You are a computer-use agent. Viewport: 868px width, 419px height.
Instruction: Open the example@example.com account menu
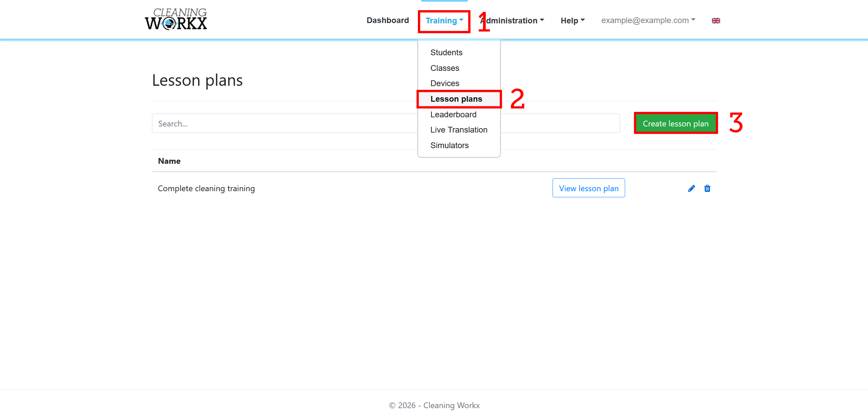[x=648, y=20]
